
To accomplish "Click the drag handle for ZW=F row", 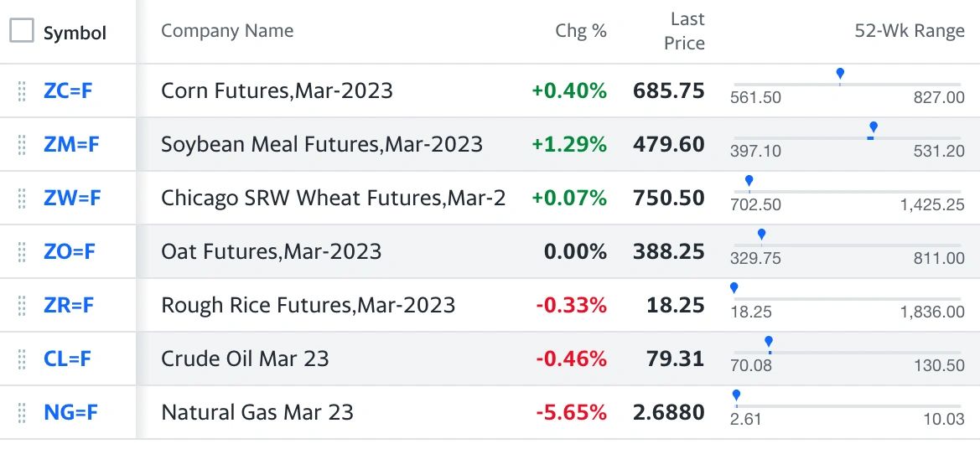I will [x=22, y=199].
